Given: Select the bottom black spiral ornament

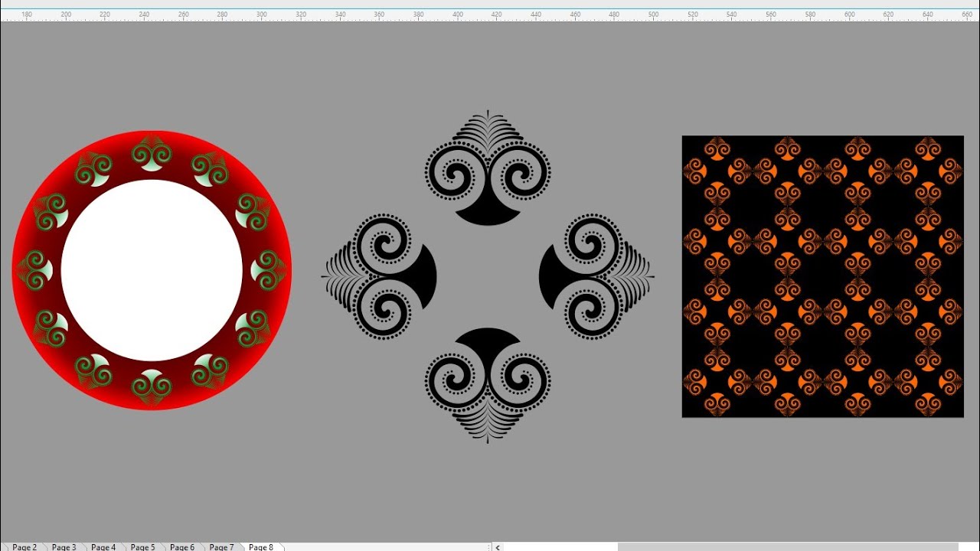Looking at the screenshot, I should pos(488,385).
